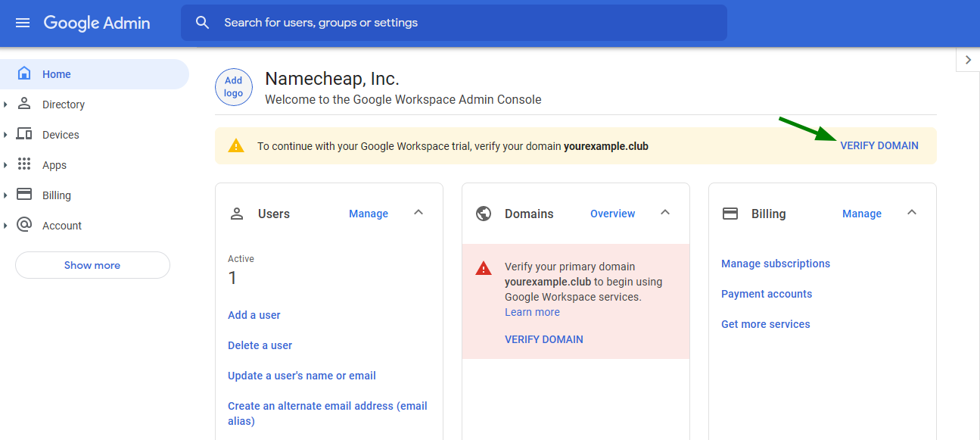
Task: Expand the Devices tree arrow
Action: [6, 135]
